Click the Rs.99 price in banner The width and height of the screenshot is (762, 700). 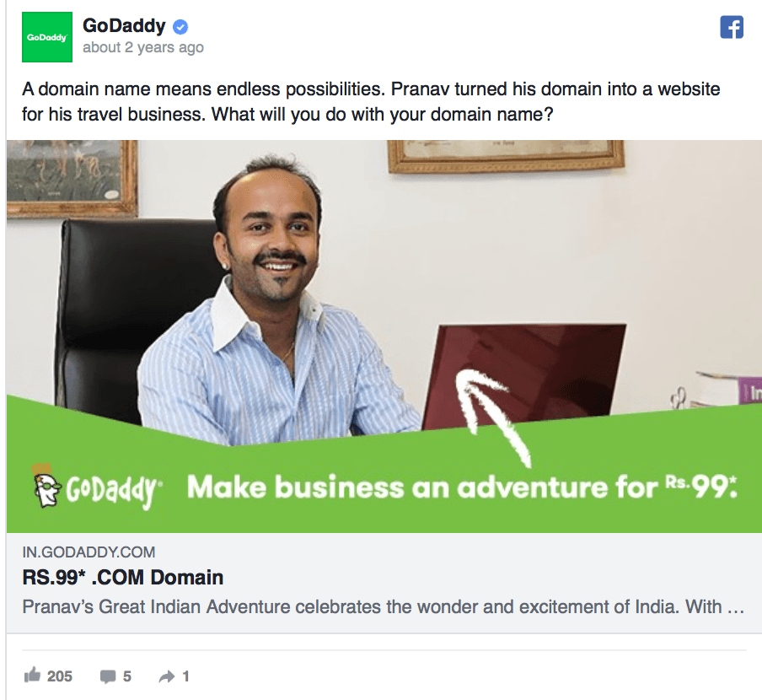point(700,486)
